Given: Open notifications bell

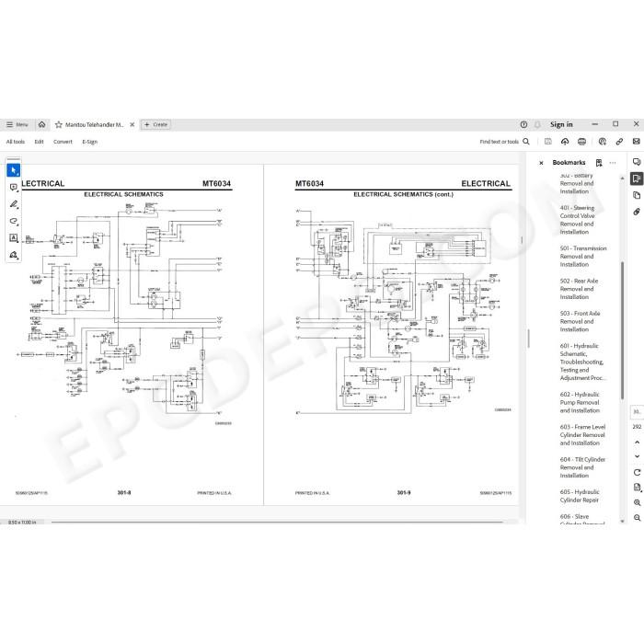Looking at the screenshot, I should click(x=537, y=124).
